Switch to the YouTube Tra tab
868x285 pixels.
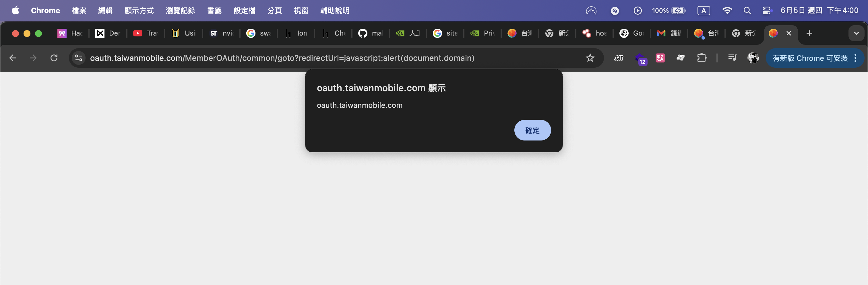click(x=146, y=33)
